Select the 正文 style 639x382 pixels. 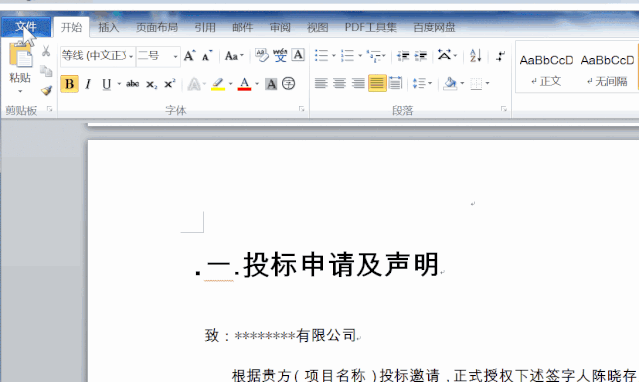coord(546,68)
